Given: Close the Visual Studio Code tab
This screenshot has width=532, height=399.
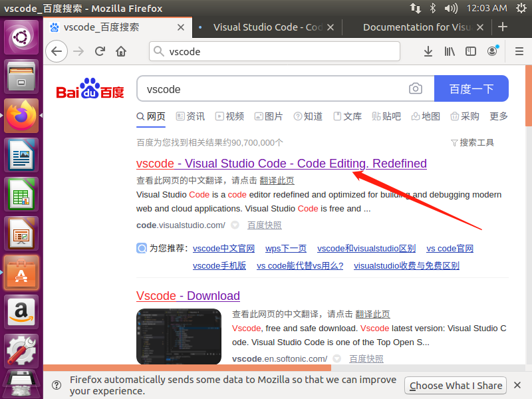Looking at the screenshot, I should coord(331,27).
